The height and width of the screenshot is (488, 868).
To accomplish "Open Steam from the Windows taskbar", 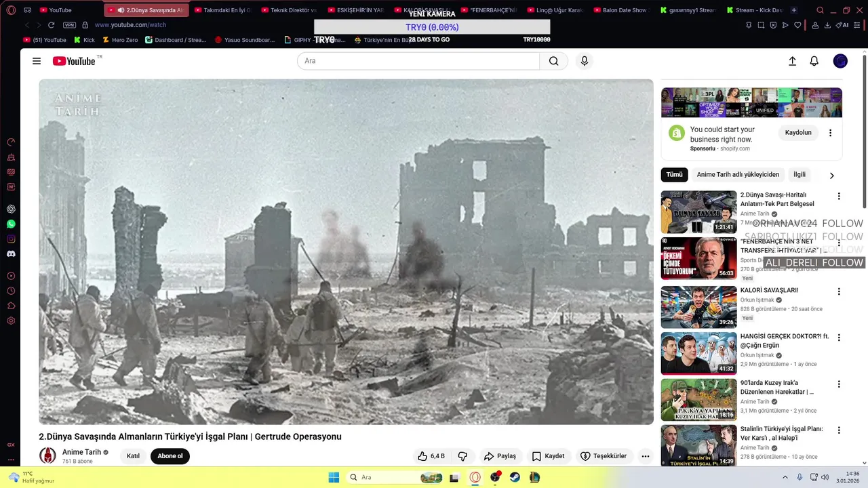I will point(515,477).
